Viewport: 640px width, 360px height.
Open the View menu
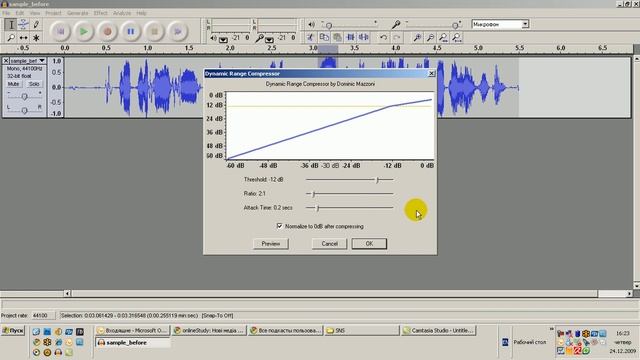click(35, 13)
